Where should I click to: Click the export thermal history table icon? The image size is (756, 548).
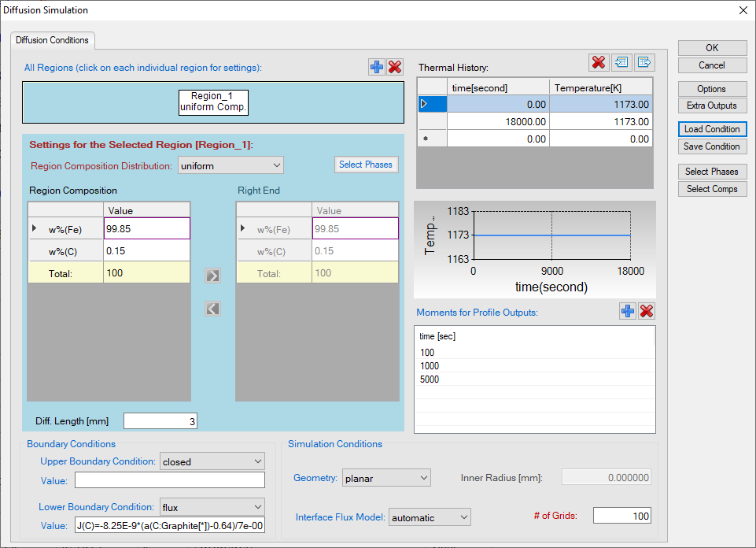[x=644, y=62]
